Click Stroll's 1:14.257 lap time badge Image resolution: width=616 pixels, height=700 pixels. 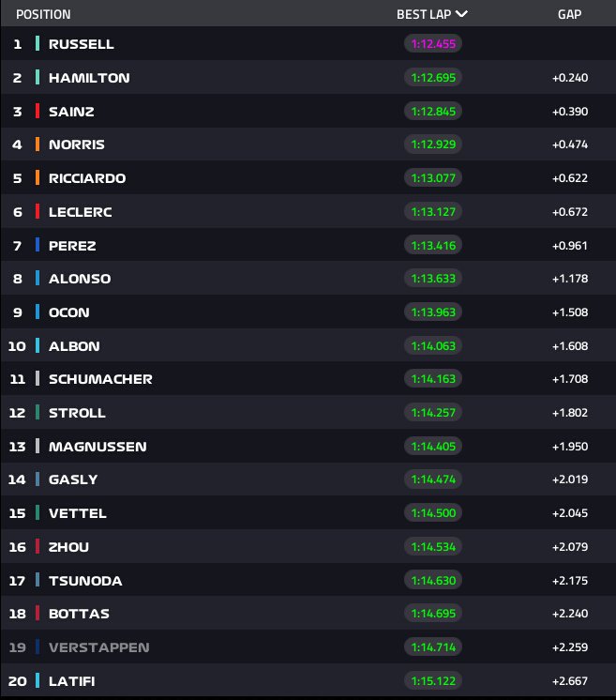433,413
